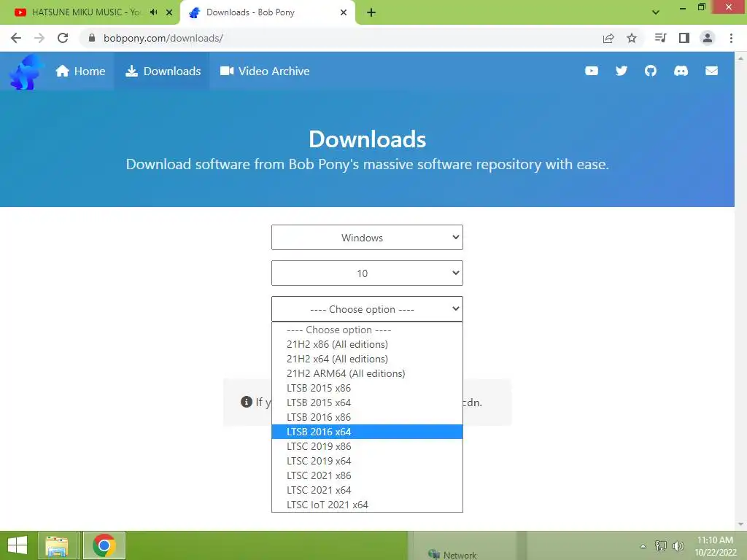Click the network tray icon
Screen dimensions: 747x560
(x=661, y=546)
